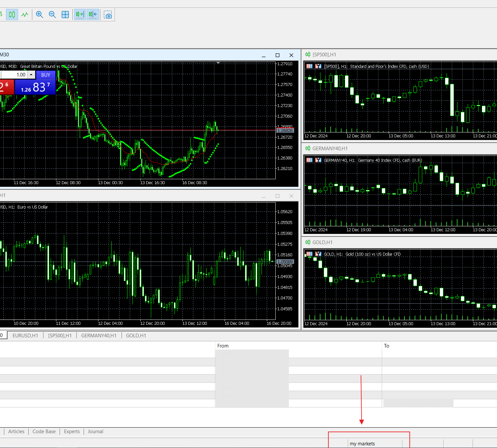Click the [SP500],H1 window title bar text
This screenshot has width=497, height=448.
[324, 55]
